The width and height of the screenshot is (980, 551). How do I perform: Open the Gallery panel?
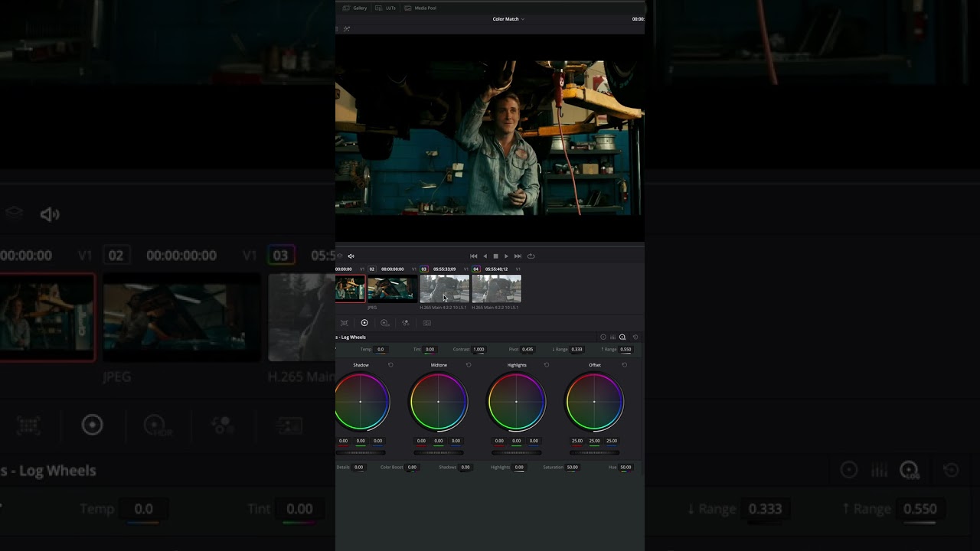[354, 8]
